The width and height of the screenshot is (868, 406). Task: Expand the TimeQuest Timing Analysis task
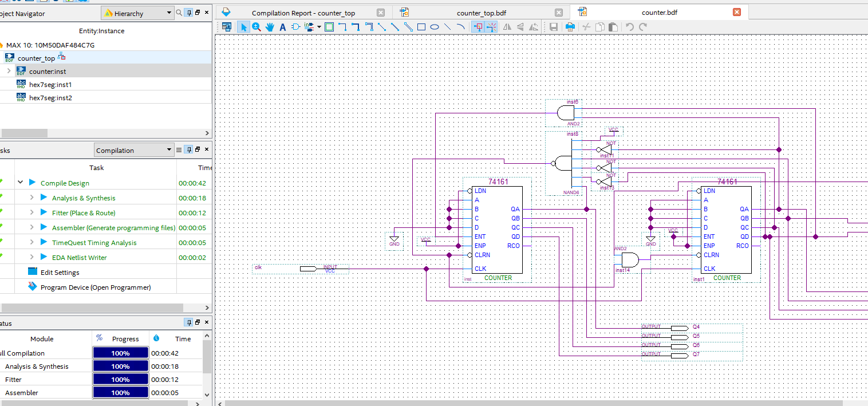pos(32,242)
